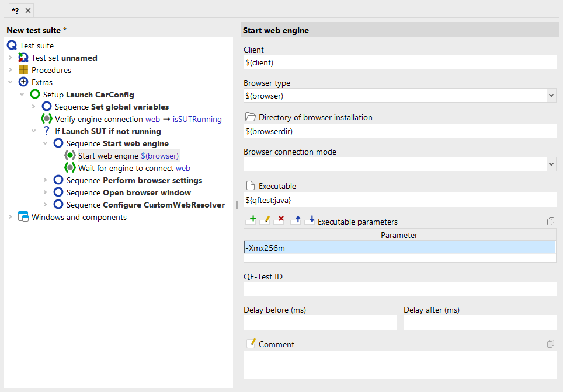Expand the Procedures tree node
Viewport: 563px width, 392px height.
tap(10, 70)
